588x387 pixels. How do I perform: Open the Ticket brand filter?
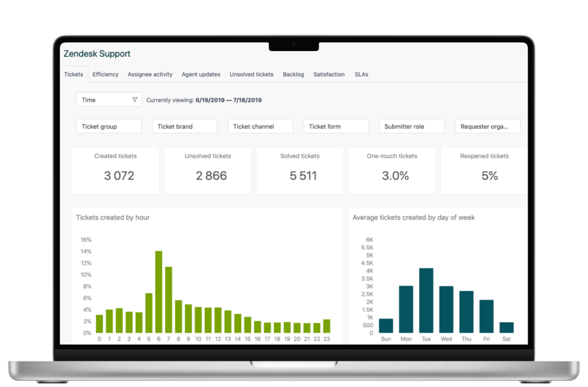[x=184, y=126]
